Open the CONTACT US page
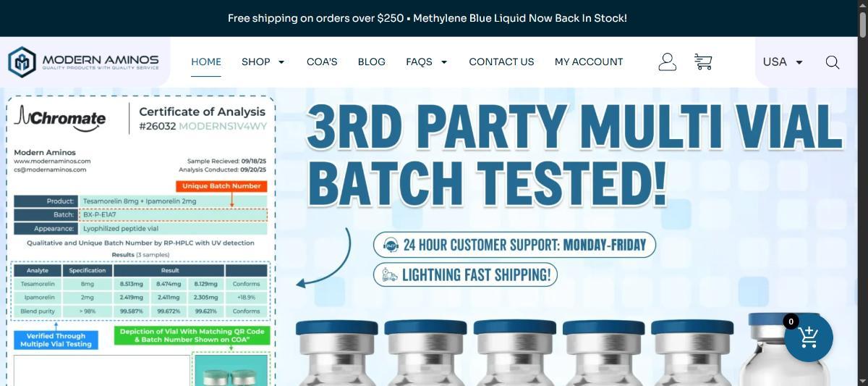The width and height of the screenshot is (868, 386). [501, 62]
